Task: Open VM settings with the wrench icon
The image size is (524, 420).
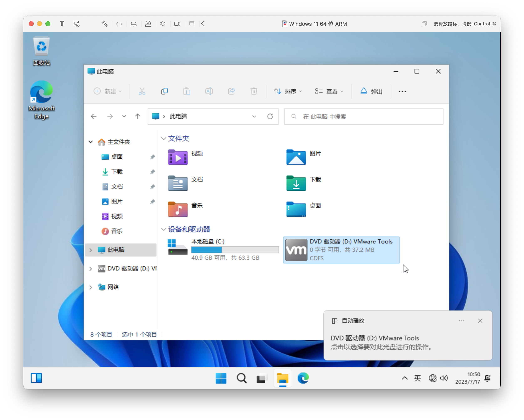Action: (104, 23)
